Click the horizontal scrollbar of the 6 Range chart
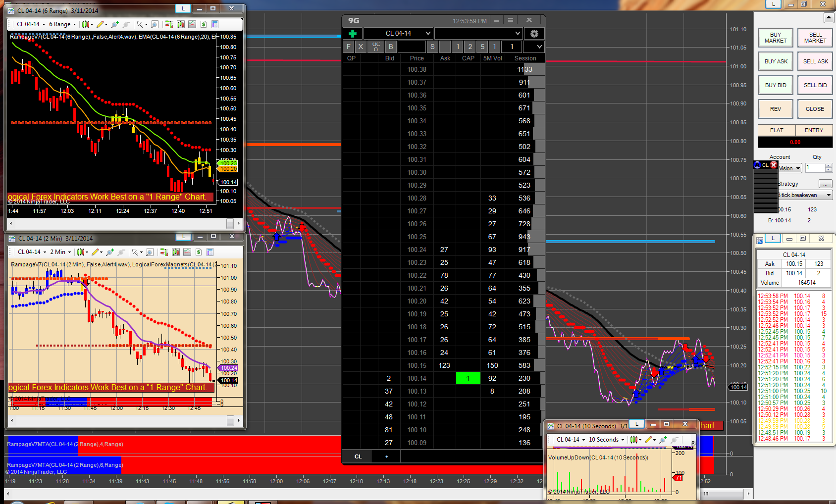 [x=124, y=224]
